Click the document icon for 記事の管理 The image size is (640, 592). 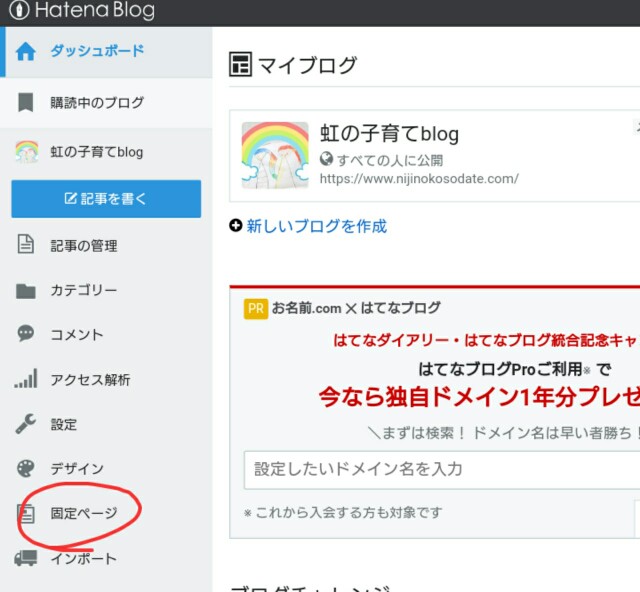tap(25, 244)
